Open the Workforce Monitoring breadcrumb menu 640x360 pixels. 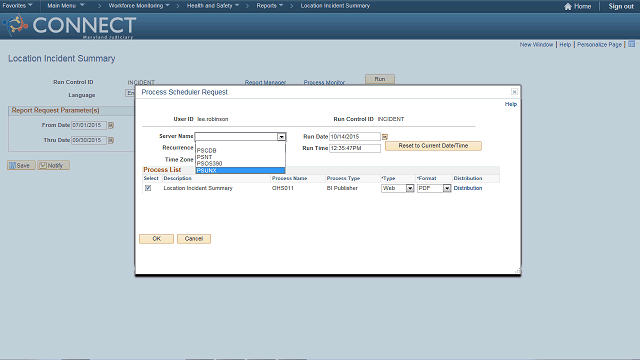click(x=139, y=6)
